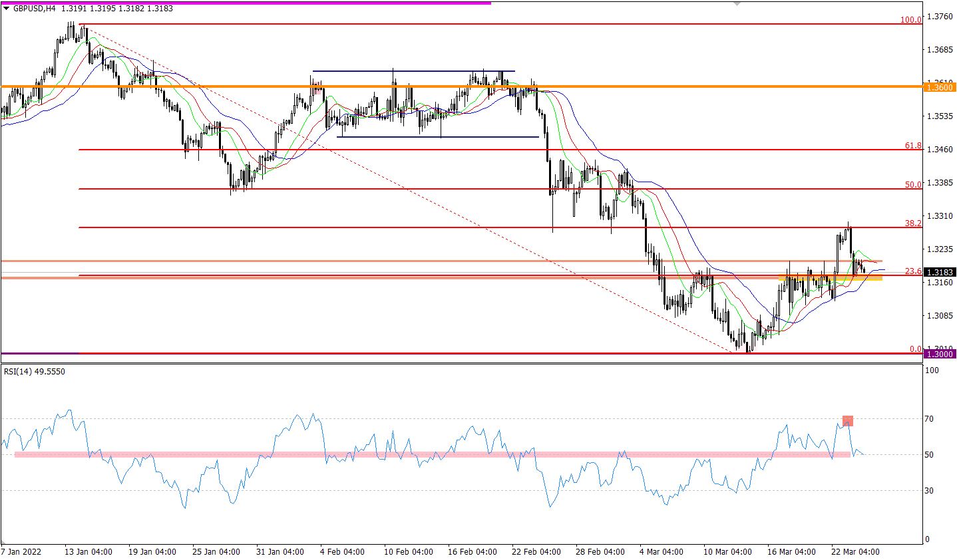Screen dimensions: 957x560
Task: Click the Fibonacci 38.2 level label
Action: (x=913, y=223)
